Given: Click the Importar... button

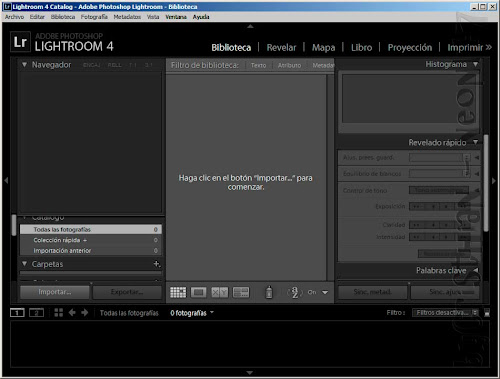Looking at the screenshot, I should [x=55, y=292].
